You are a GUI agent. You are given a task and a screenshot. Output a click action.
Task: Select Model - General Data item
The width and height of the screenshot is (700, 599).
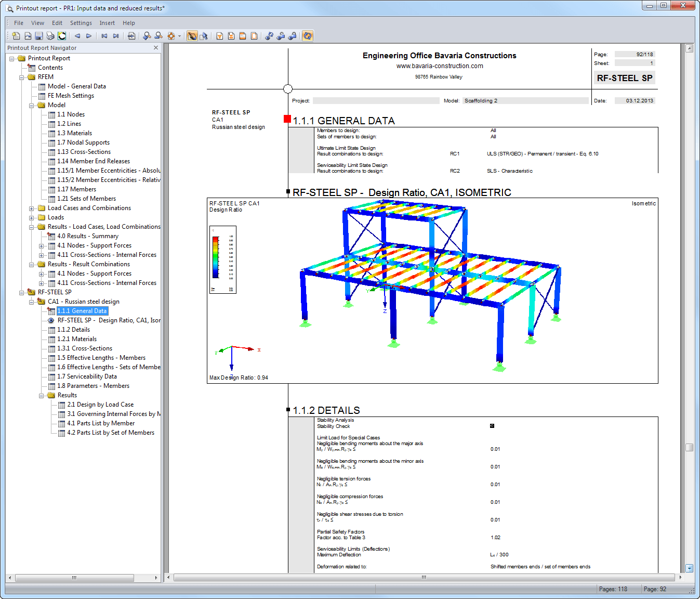pos(77,86)
